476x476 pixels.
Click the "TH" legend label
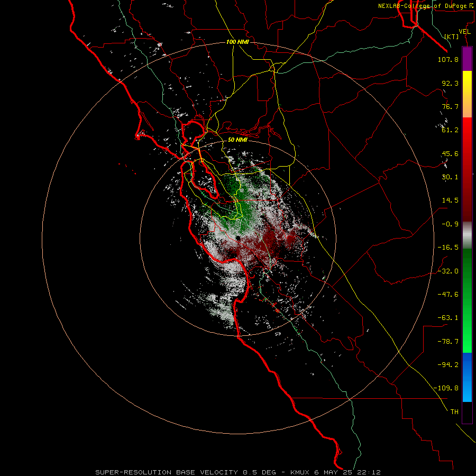point(454,412)
